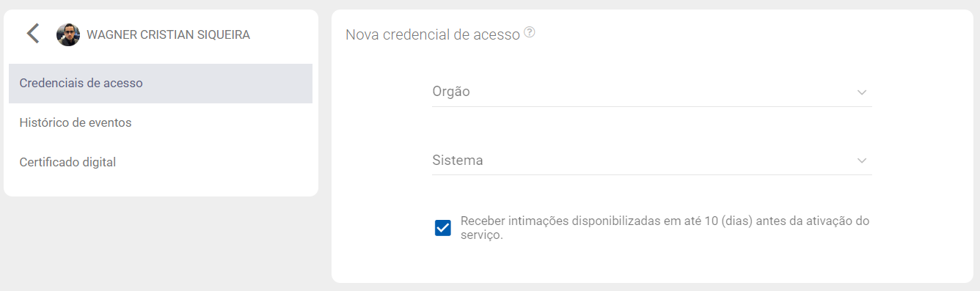Screen dimensions: 980x291
Task: Click the word 'serviço.' in the checkbox label
Action: click(482, 235)
